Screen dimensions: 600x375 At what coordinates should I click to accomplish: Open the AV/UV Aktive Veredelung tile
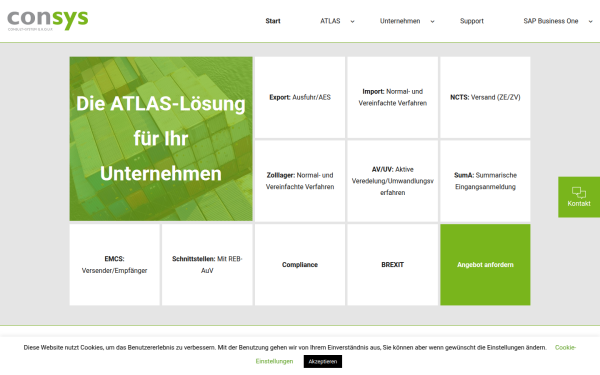[x=393, y=181]
